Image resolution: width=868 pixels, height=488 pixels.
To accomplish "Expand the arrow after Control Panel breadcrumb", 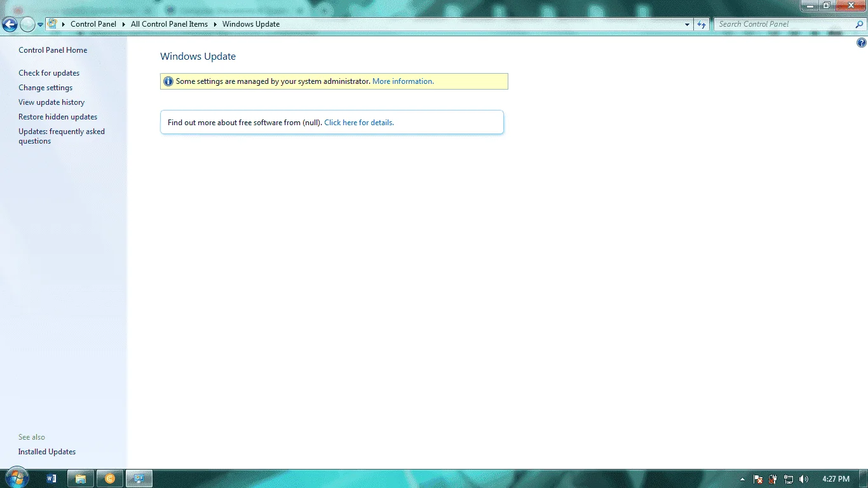I will click(123, 24).
